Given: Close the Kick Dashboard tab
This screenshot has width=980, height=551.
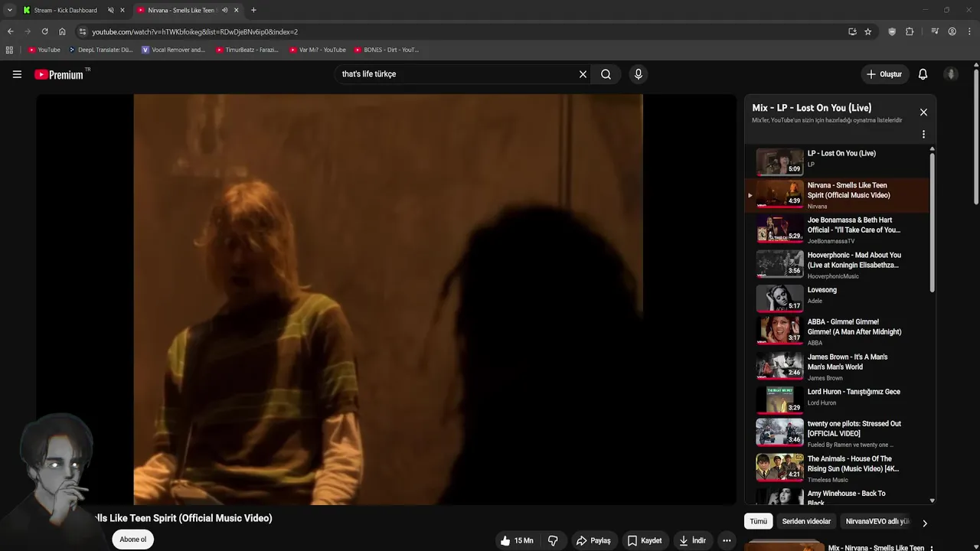Looking at the screenshot, I should click(x=122, y=10).
